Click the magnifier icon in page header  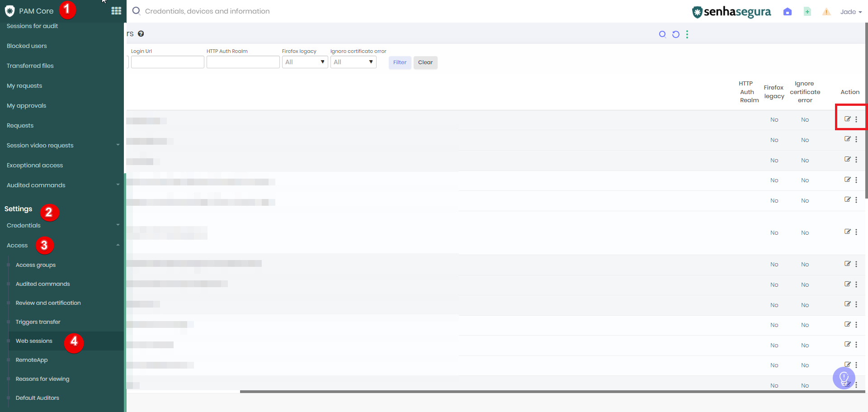662,34
